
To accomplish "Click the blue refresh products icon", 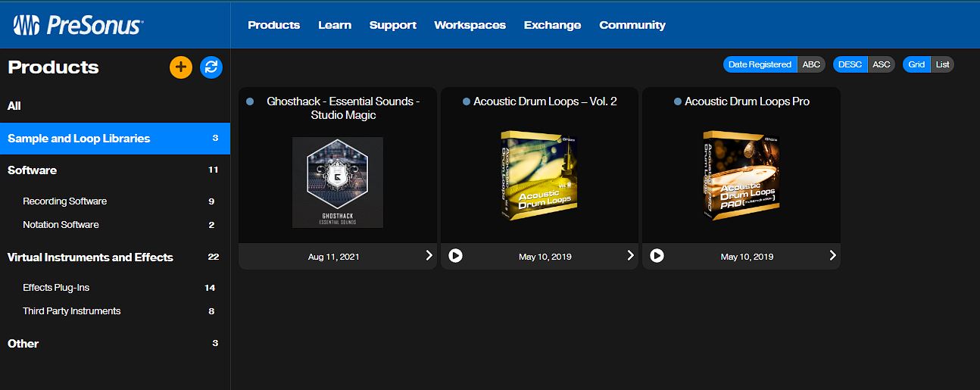I will tap(211, 67).
